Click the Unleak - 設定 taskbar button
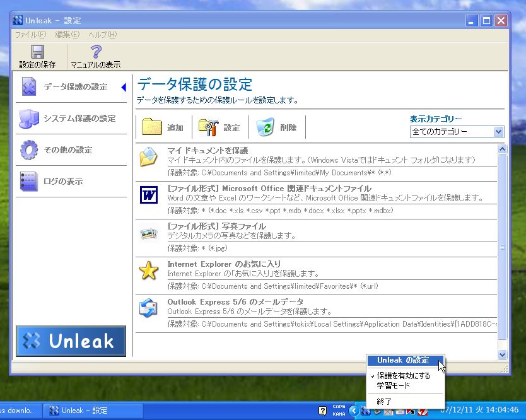The image size is (526, 420). (x=93, y=411)
